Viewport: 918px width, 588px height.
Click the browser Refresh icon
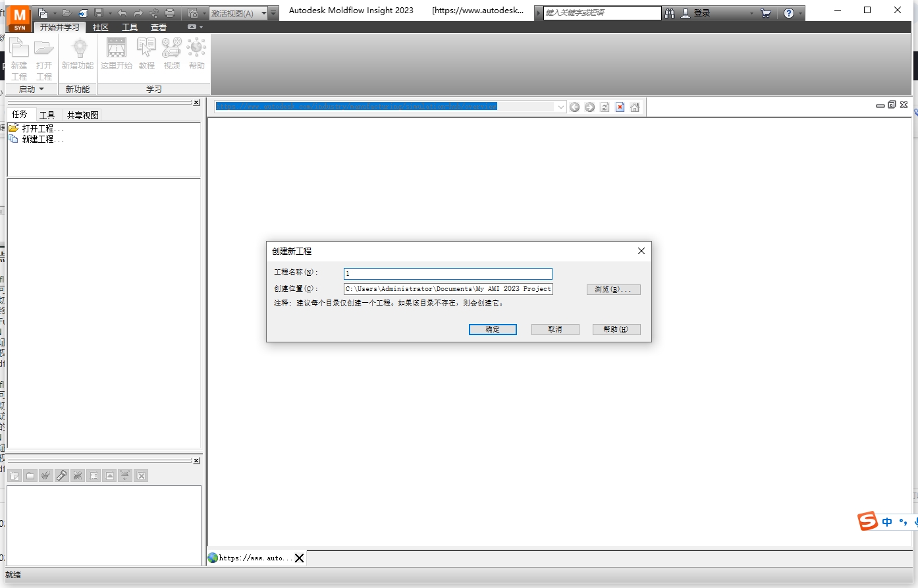[x=605, y=107]
